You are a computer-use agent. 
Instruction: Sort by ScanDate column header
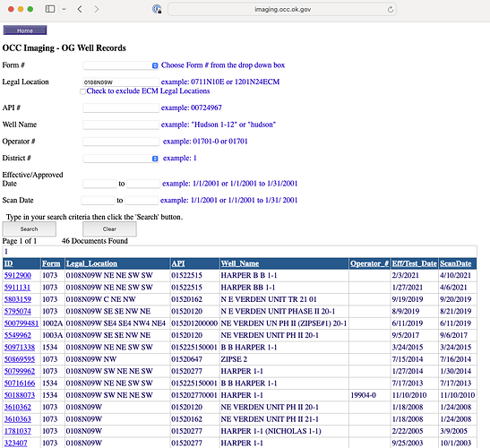click(456, 263)
